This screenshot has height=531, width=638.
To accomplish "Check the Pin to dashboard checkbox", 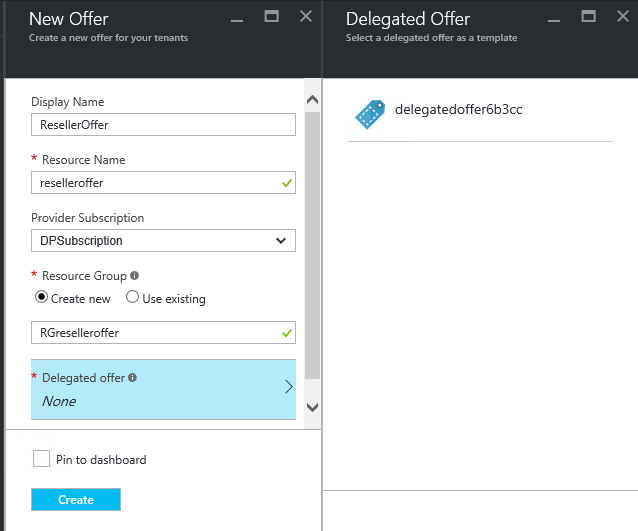I will (x=42, y=459).
